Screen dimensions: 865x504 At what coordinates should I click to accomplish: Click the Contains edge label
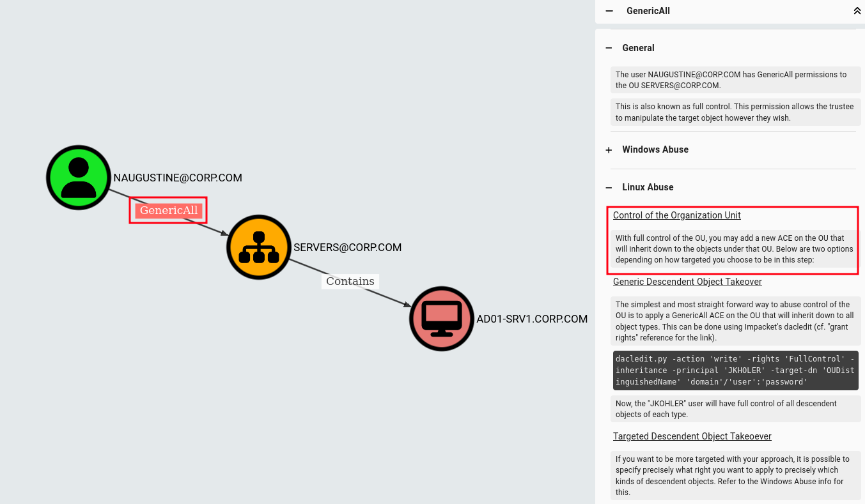(x=350, y=281)
